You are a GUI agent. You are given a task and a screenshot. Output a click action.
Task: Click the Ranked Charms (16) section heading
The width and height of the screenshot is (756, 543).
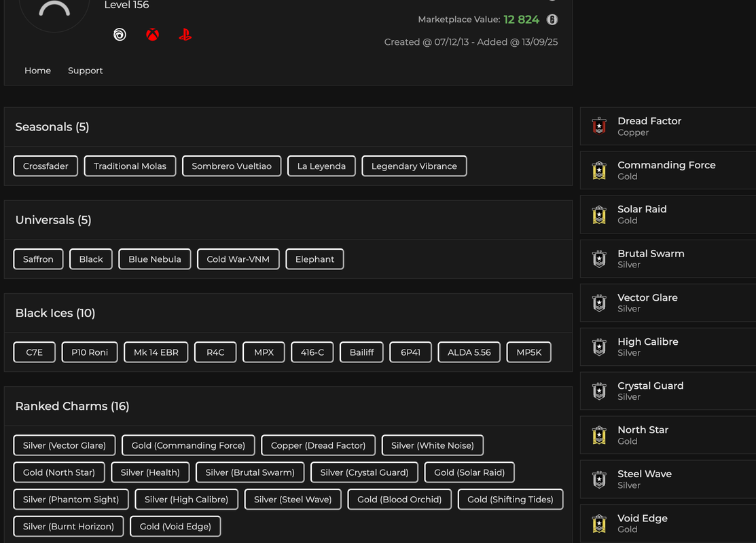point(72,406)
